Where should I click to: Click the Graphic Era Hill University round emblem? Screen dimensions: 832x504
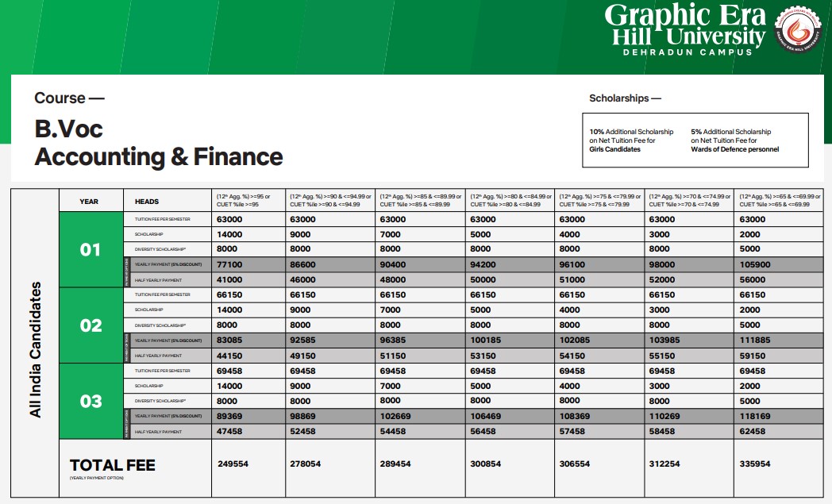click(x=798, y=29)
